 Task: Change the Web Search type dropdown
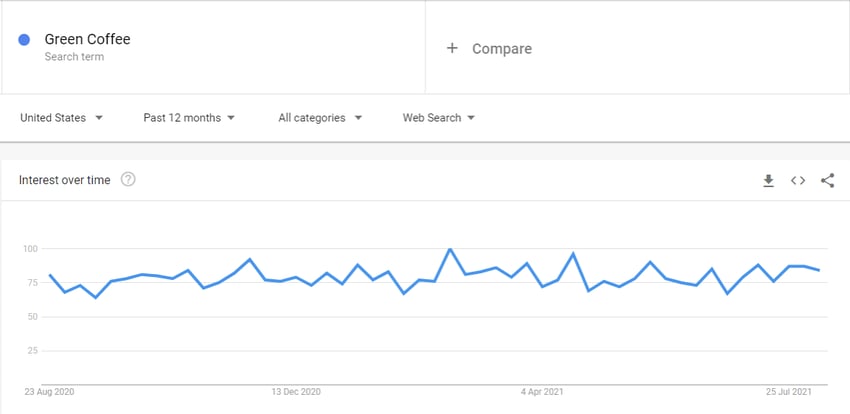coord(439,118)
